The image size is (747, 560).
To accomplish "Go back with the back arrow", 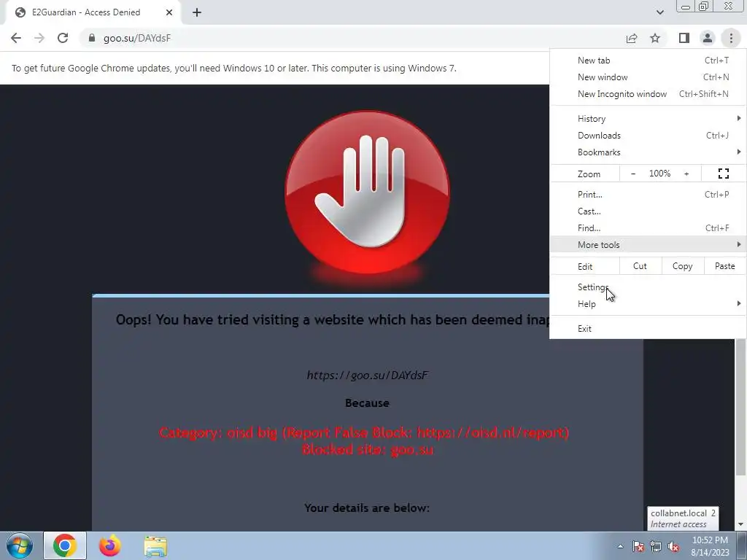I will coord(16,38).
